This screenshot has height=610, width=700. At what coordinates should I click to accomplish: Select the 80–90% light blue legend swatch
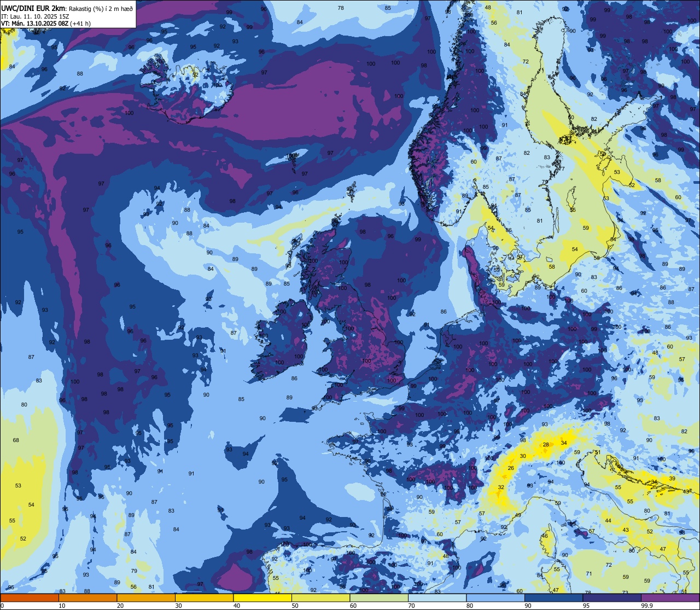[x=495, y=598]
